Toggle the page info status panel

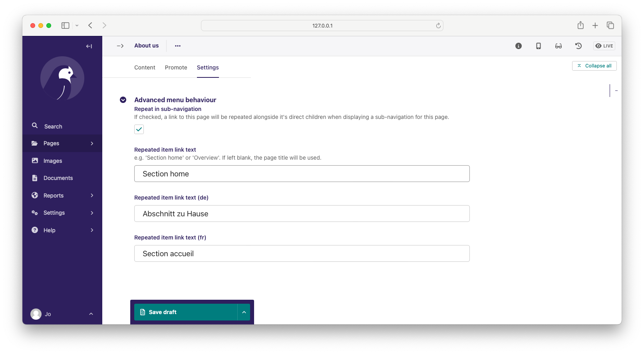point(519,46)
